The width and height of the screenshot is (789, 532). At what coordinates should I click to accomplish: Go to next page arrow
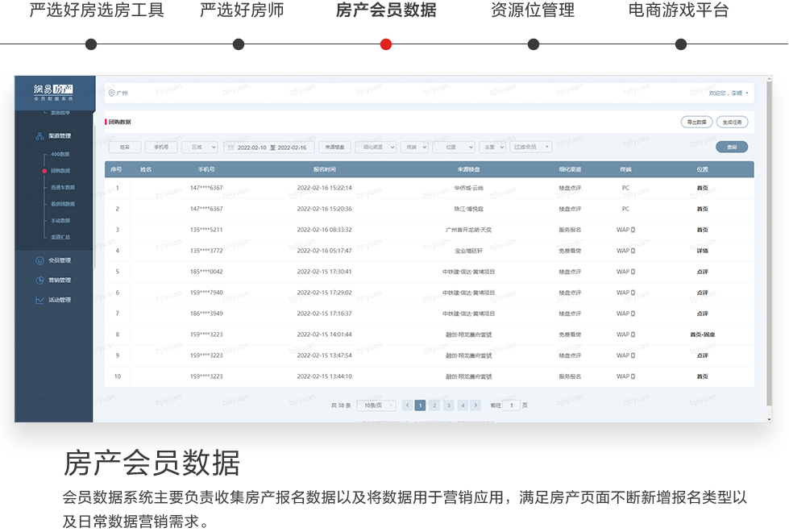(475, 405)
